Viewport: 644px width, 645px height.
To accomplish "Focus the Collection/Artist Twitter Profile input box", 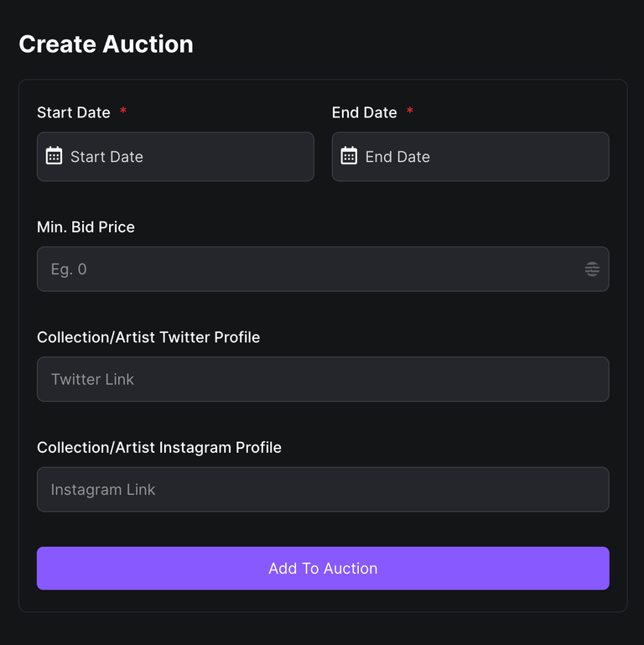I will 323,379.
